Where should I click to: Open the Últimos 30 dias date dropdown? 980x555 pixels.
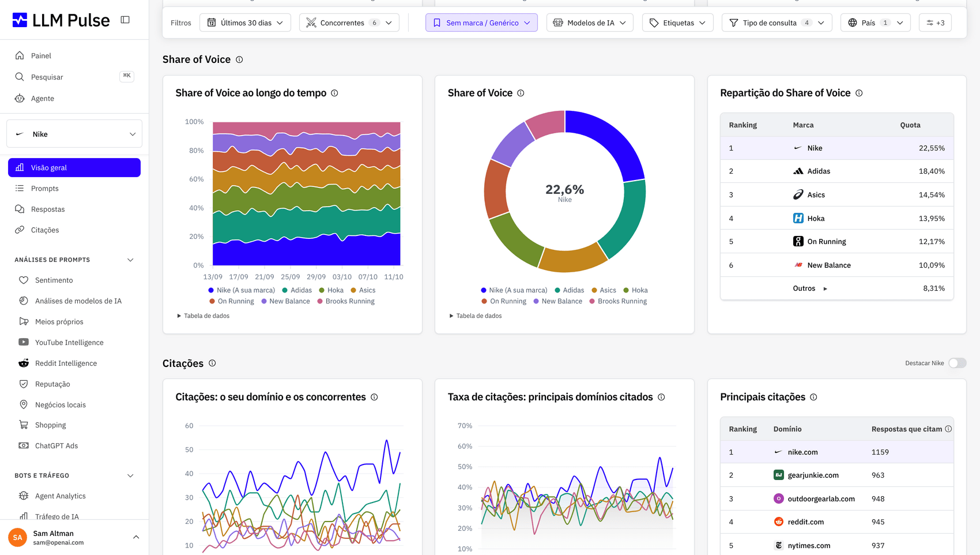(x=245, y=22)
